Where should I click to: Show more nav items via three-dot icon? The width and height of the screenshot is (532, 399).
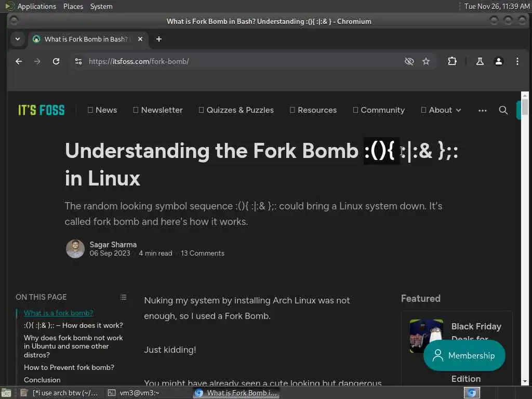click(483, 110)
